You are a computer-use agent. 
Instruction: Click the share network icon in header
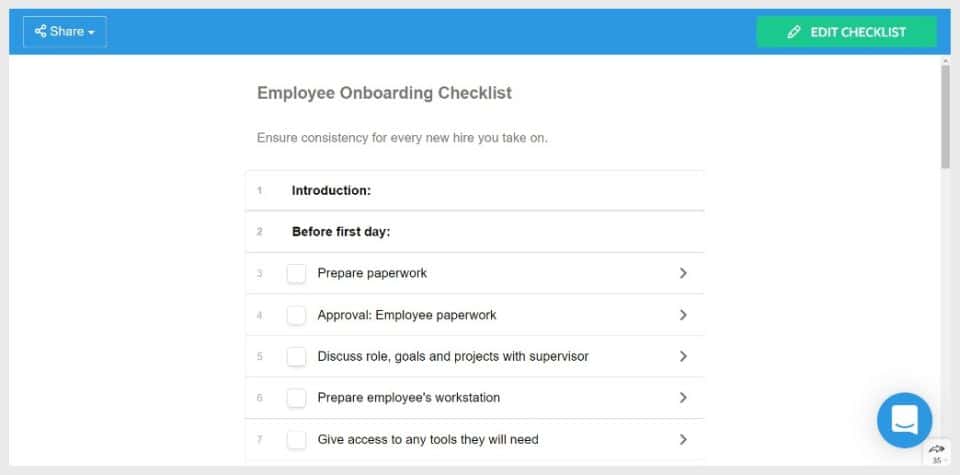pos(40,31)
